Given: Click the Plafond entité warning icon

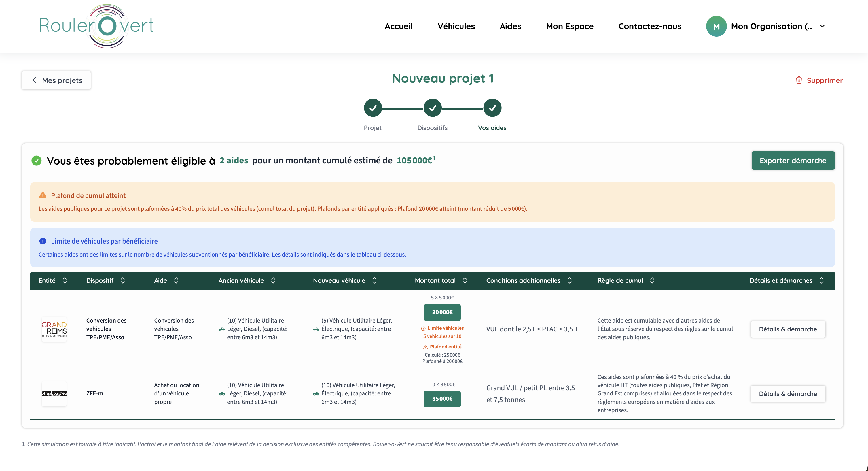Looking at the screenshot, I should coord(426,347).
